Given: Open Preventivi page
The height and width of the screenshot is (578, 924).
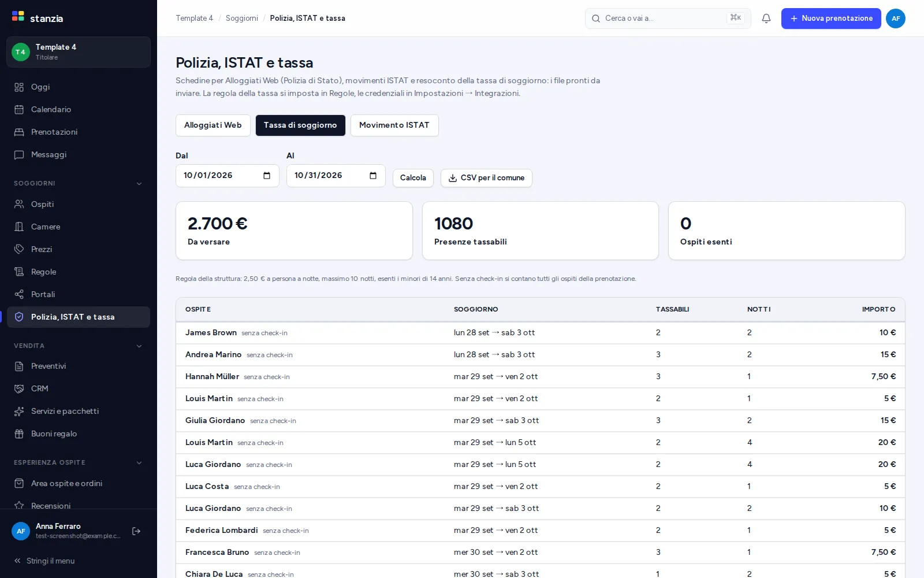Looking at the screenshot, I should pos(79,366).
